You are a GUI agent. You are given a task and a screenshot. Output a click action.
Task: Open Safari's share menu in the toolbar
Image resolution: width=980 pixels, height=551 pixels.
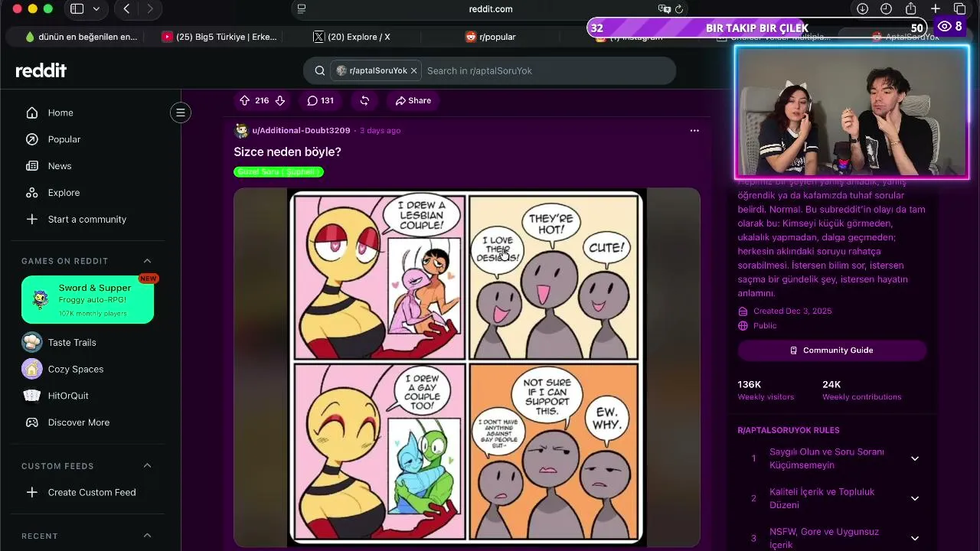click(x=910, y=9)
